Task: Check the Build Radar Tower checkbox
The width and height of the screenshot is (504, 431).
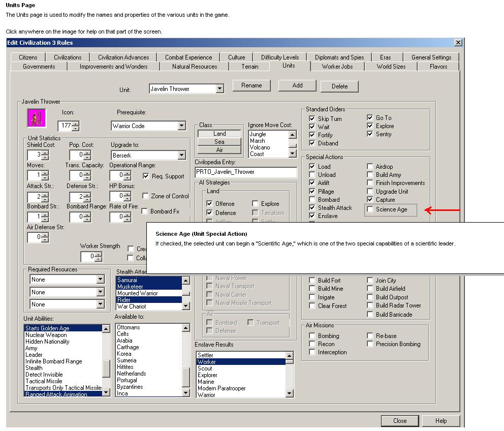Action: click(x=370, y=305)
